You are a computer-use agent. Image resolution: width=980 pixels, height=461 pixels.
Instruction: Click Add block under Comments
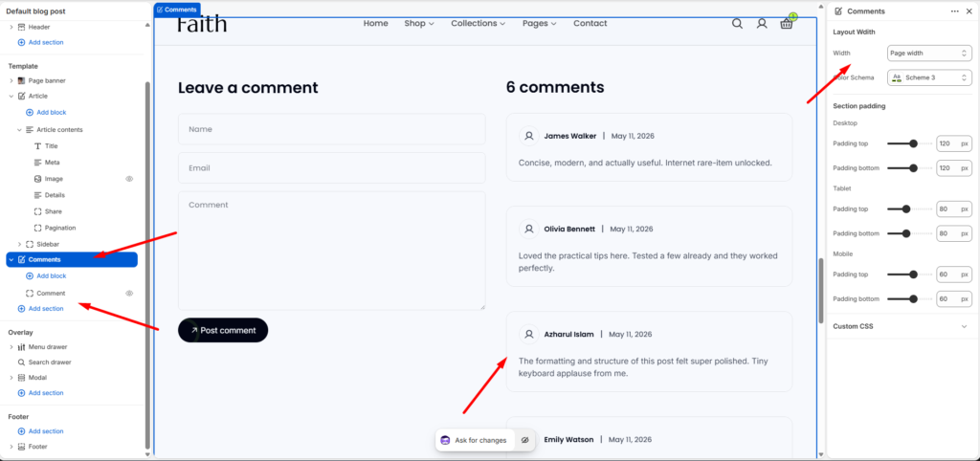[46, 276]
